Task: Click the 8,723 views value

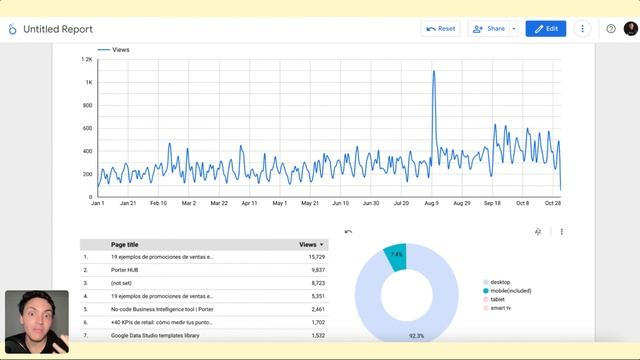Action: click(x=318, y=283)
